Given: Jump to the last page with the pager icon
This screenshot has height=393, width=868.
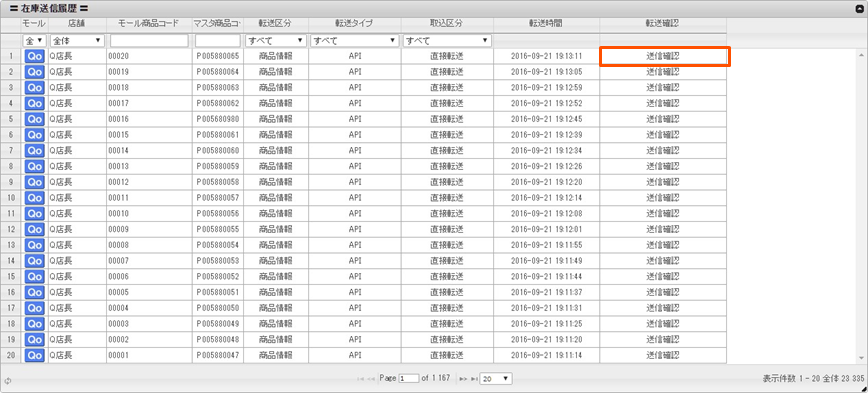Looking at the screenshot, I should [474, 379].
